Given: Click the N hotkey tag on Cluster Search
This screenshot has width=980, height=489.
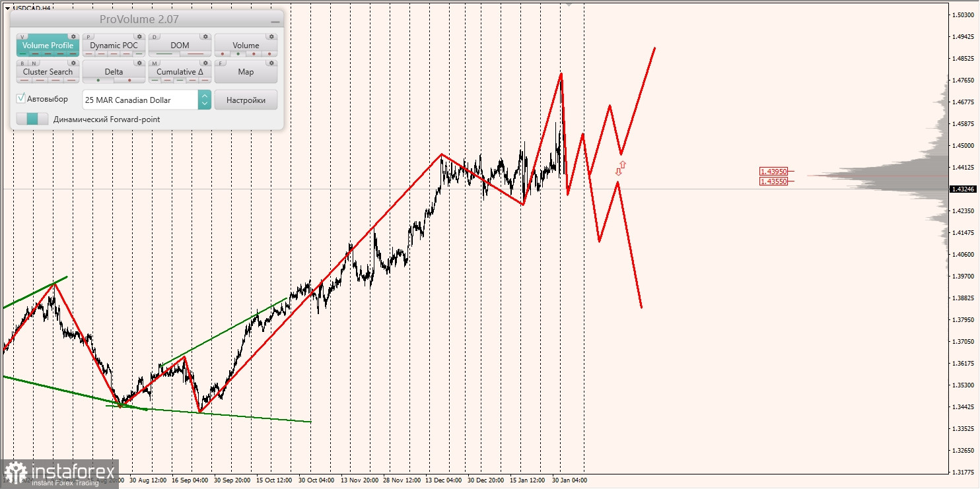Looking at the screenshot, I should point(34,63).
